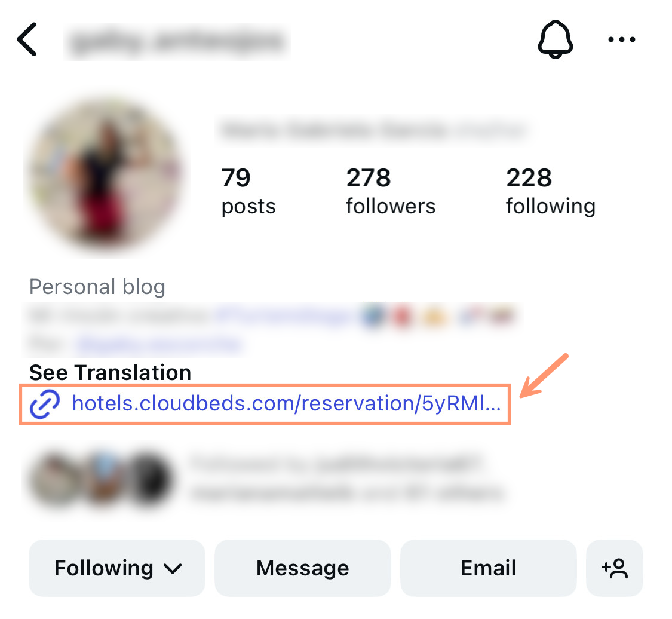The image size is (672, 619).
Task: Click See Translation
Action: (110, 372)
